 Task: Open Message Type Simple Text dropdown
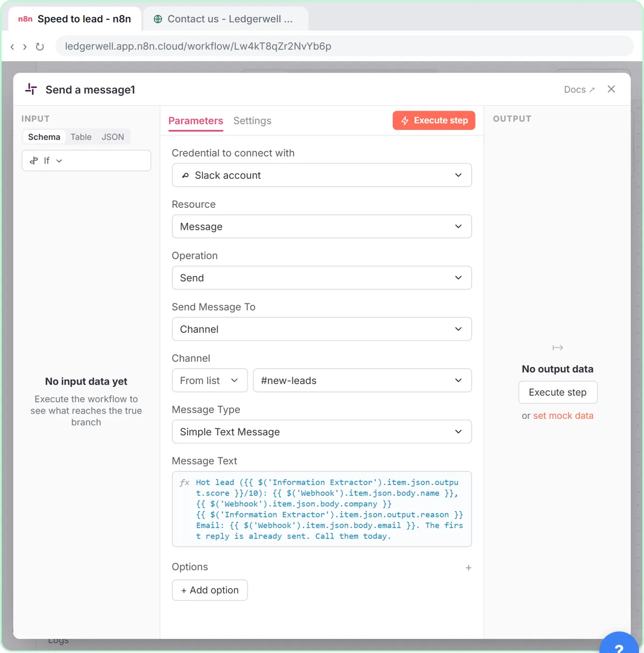pyautogui.click(x=321, y=432)
